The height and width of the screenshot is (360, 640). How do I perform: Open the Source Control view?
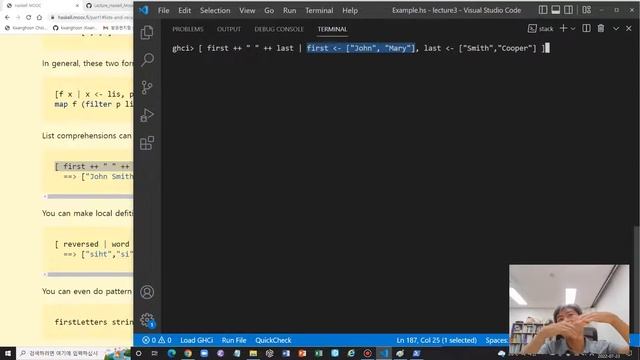[147, 87]
